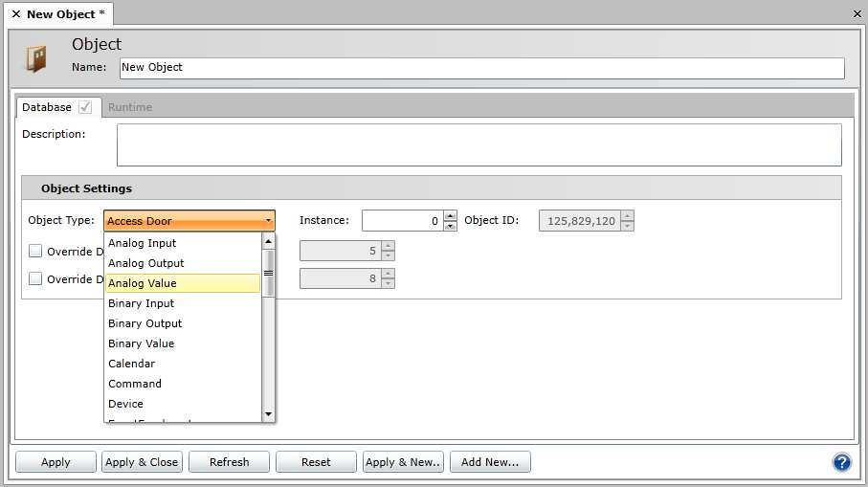Decrease Object ID with down arrow
Image resolution: width=868 pixels, height=487 pixels.
coord(627,226)
